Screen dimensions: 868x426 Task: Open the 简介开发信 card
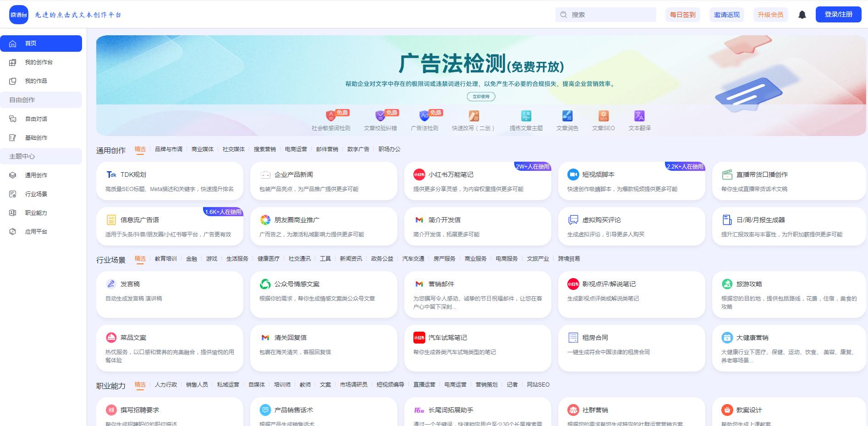click(x=478, y=226)
